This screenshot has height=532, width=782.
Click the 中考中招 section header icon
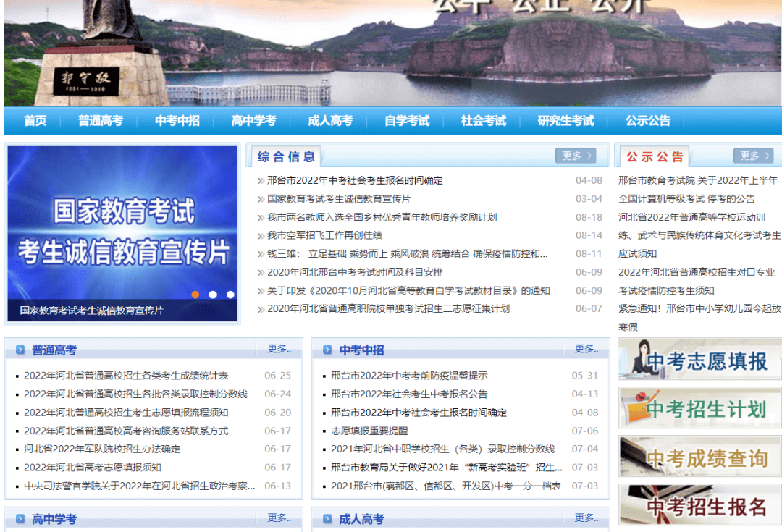pyautogui.click(x=327, y=350)
